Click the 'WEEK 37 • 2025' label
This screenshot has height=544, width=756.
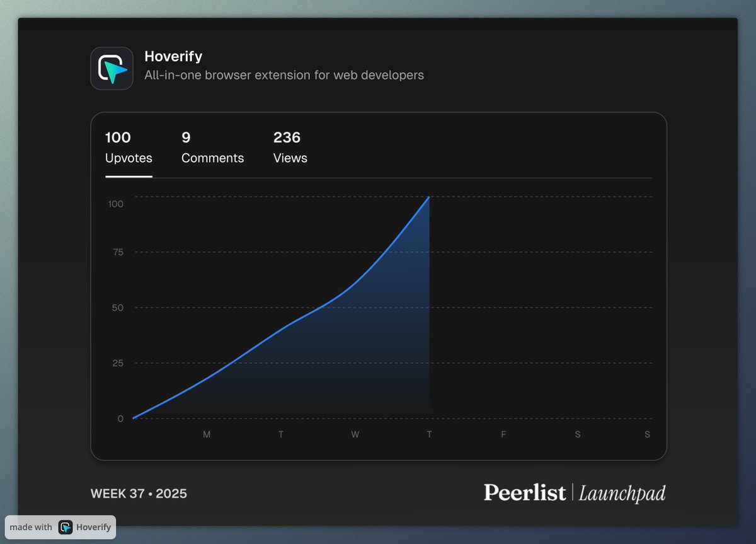point(139,494)
